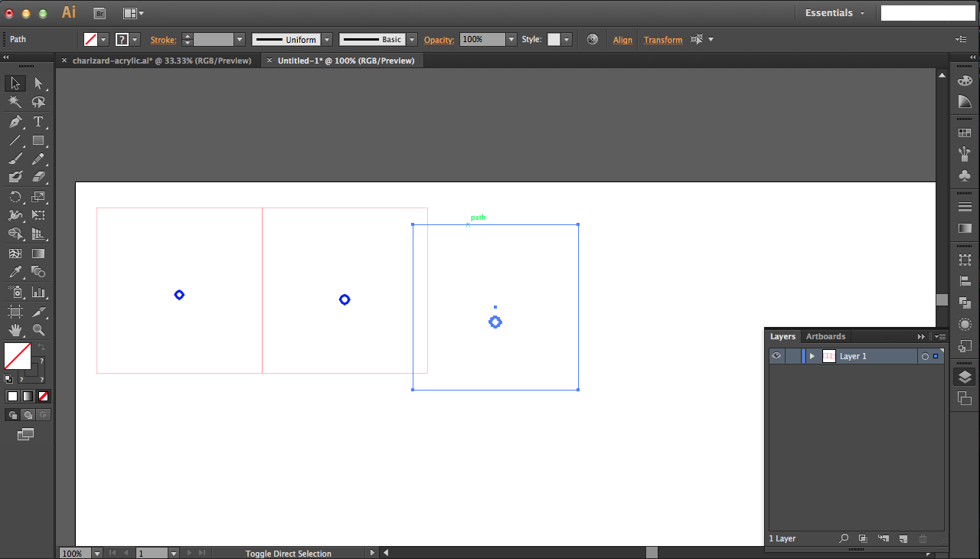980x559 pixels.
Task: Open Adobe Bridge via Br button
Action: pyautogui.click(x=100, y=13)
